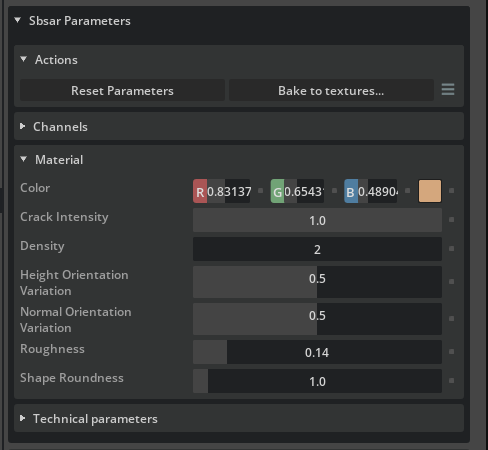488x450 pixels.
Task: Click the Density value field
Action: click(317, 249)
